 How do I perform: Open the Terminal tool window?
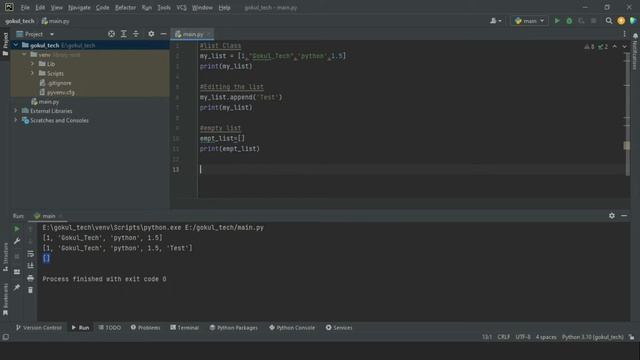pyautogui.click(x=184, y=327)
